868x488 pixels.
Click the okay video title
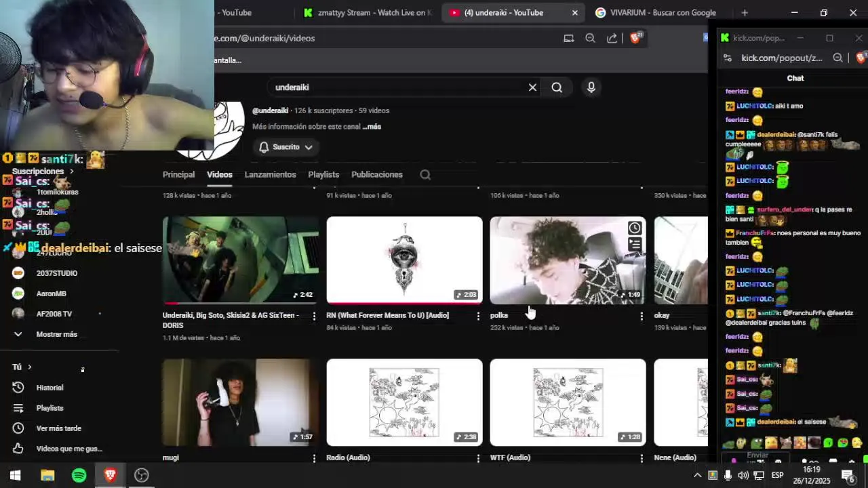(x=661, y=316)
